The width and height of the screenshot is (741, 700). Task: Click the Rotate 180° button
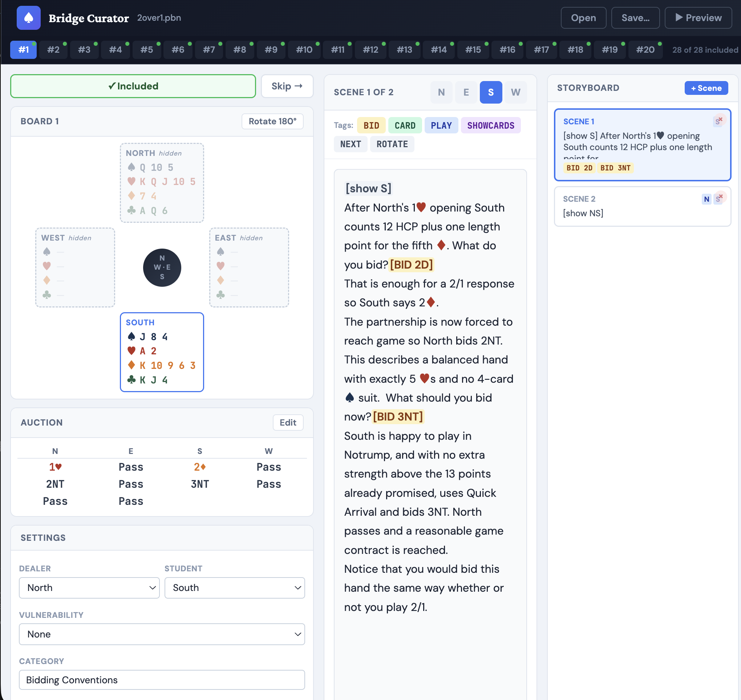point(272,121)
